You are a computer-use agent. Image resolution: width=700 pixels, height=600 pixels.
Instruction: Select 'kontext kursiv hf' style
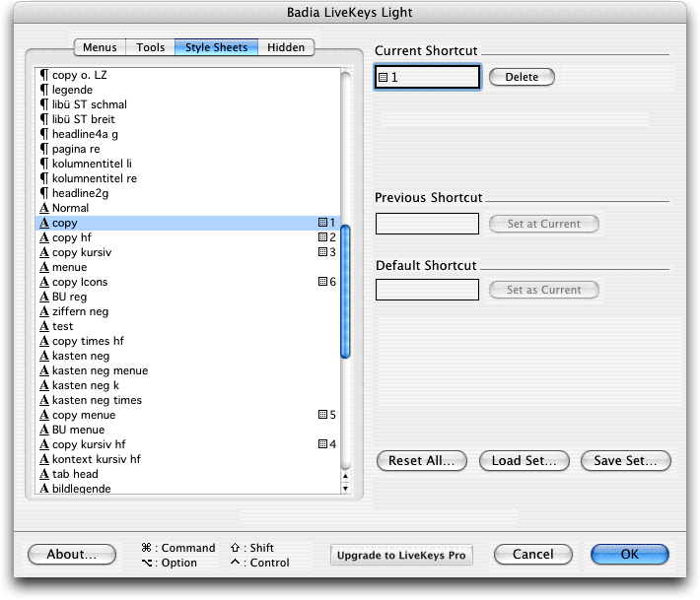coord(187,459)
